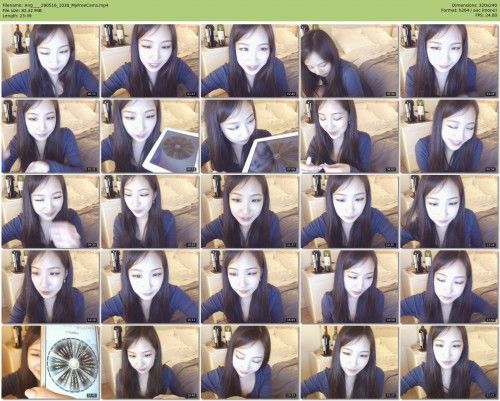This screenshot has height=401, width=500.
Task: Click the Format H264 / aac text
Action: click(469, 10)
